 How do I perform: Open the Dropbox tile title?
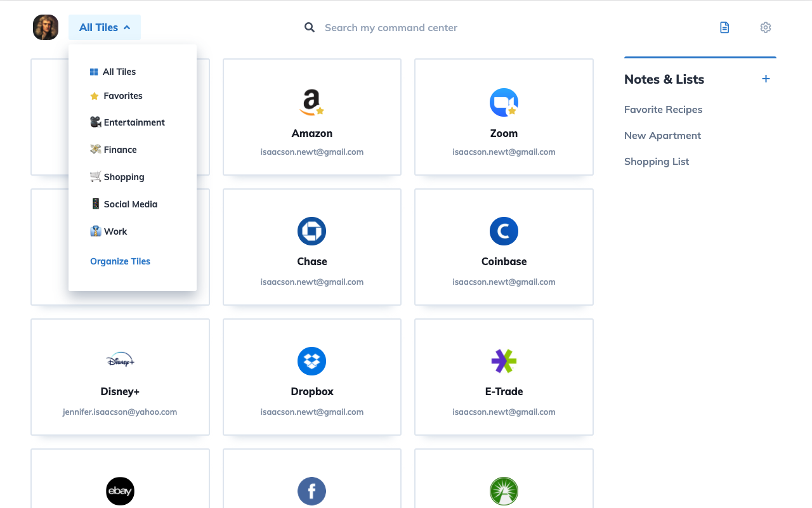(311, 391)
